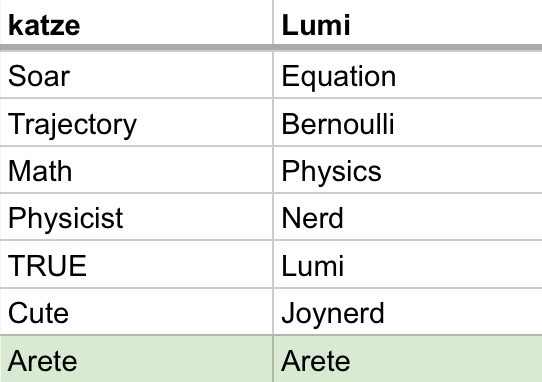Click the Physicist cell

pos(136,217)
